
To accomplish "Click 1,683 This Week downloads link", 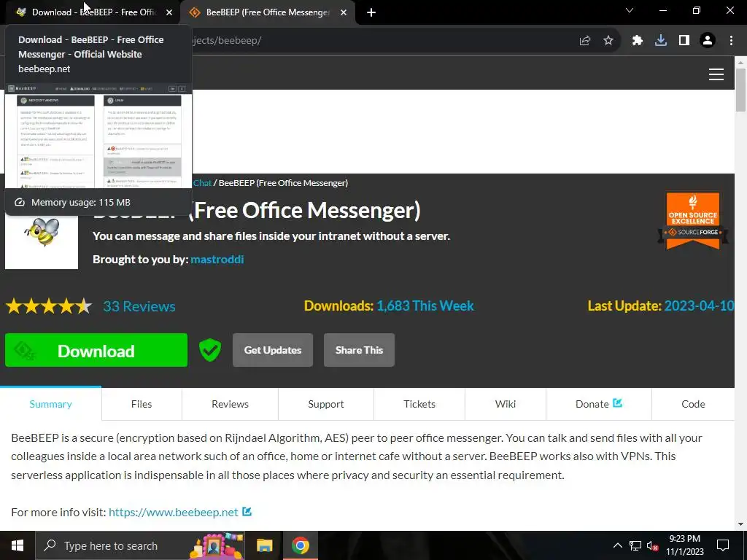I will (x=425, y=306).
